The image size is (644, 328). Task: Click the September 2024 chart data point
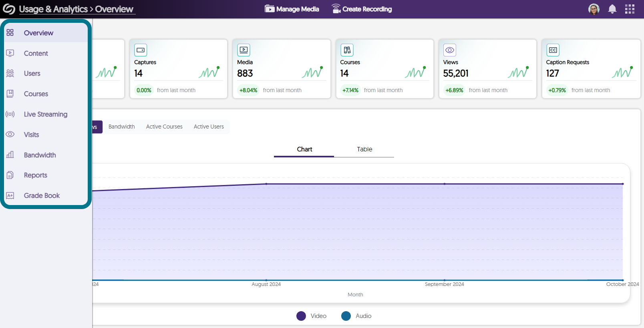click(444, 184)
